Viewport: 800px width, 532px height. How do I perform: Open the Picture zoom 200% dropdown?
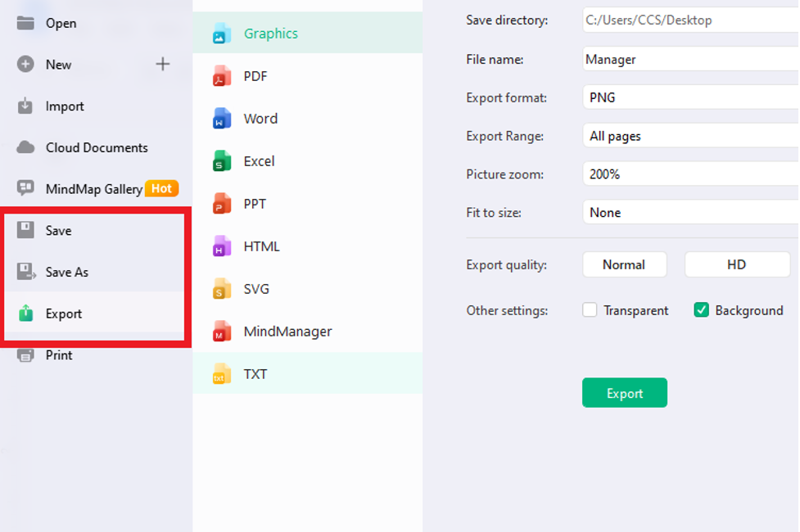(x=691, y=174)
